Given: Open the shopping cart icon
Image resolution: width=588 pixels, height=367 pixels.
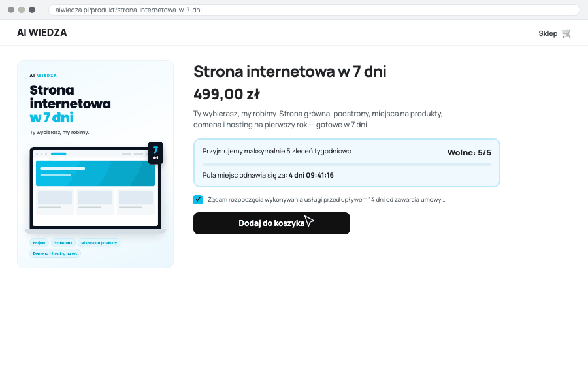Looking at the screenshot, I should tap(566, 33).
